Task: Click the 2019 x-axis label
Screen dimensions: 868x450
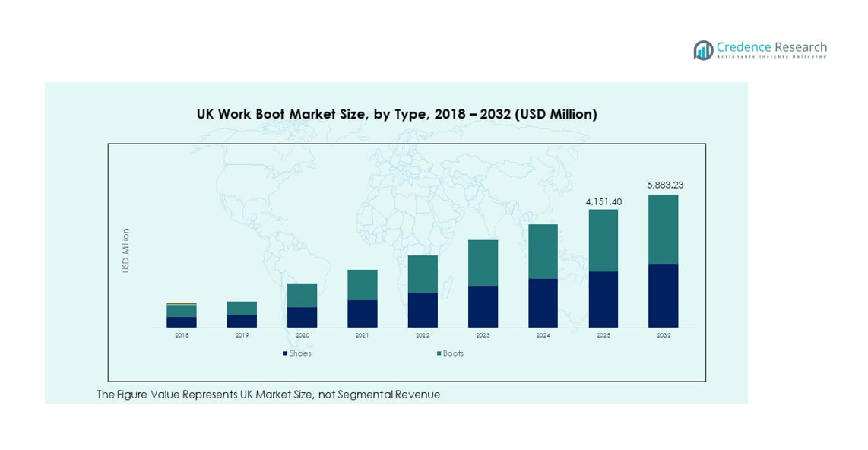Action: [242, 335]
